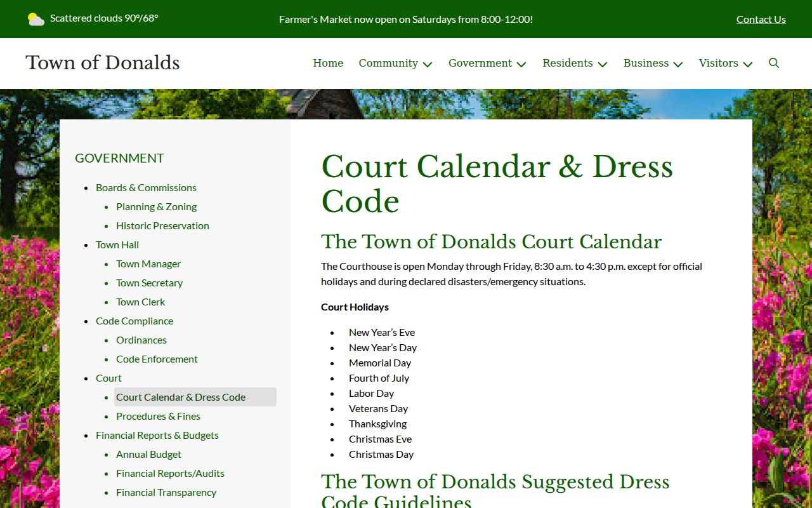
Task: Click the Farmer's Market announcement text
Action: [x=406, y=19]
